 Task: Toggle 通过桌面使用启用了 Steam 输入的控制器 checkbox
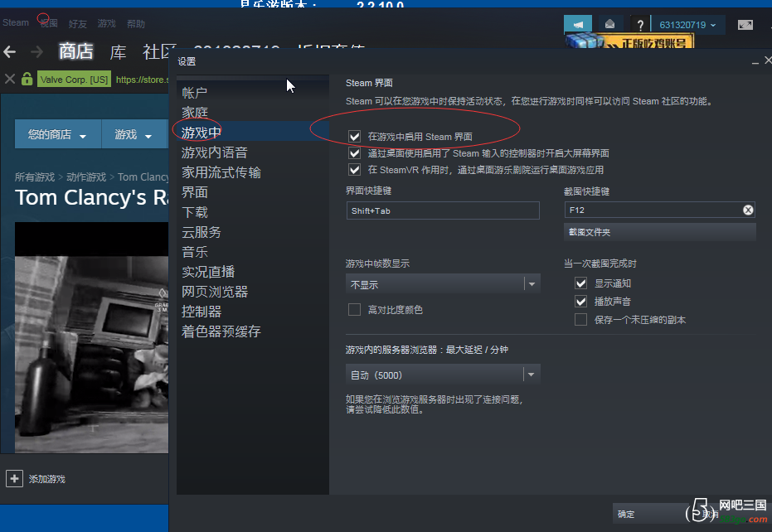pos(355,153)
